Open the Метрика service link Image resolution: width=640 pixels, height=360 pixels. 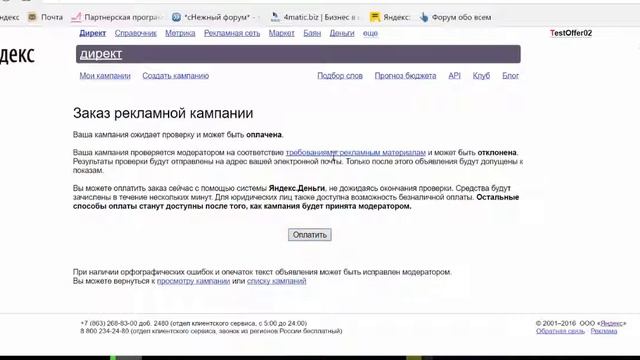click(180, 33)
